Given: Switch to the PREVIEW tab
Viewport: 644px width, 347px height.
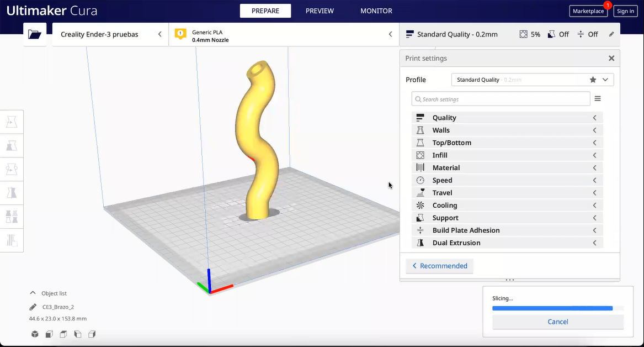Looking at the screenshot, I should tap(320, 10).
